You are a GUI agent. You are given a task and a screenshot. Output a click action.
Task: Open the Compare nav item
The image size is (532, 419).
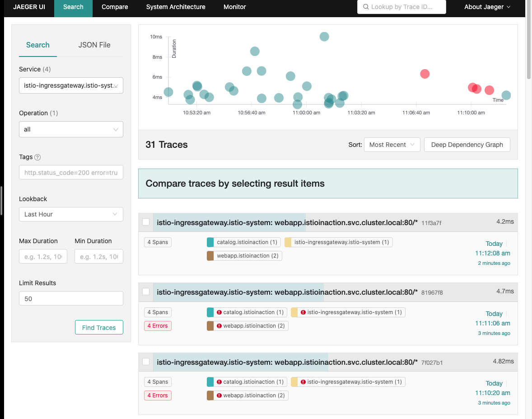click(115, 7)
